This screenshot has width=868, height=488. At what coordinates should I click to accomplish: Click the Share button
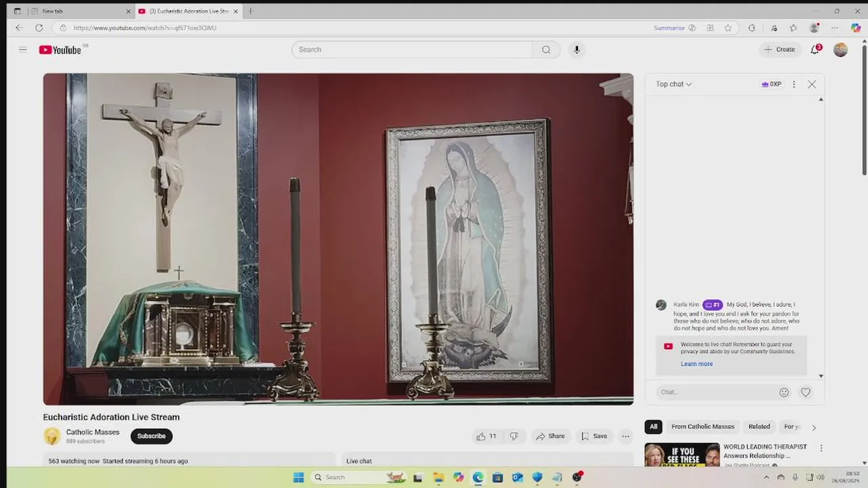(550, 436)
